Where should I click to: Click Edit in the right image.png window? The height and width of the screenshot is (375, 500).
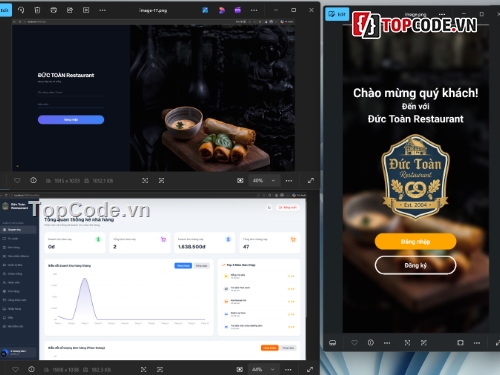pos(337,14)
